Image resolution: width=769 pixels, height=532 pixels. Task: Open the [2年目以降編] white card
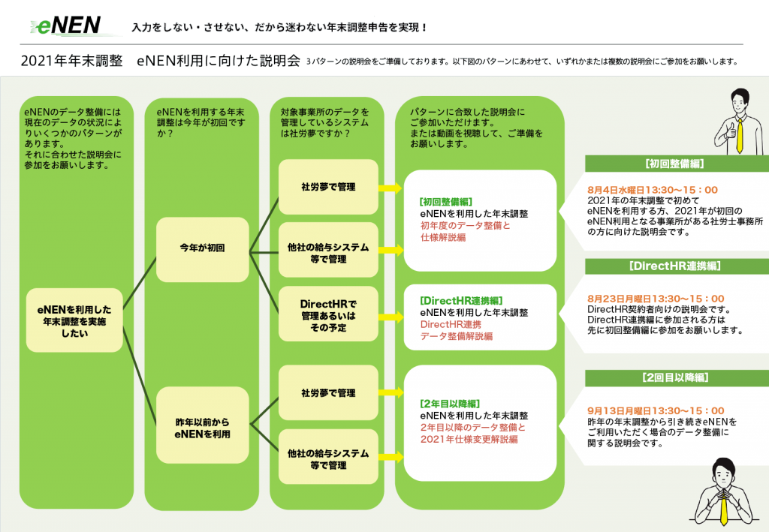point(480,422)
